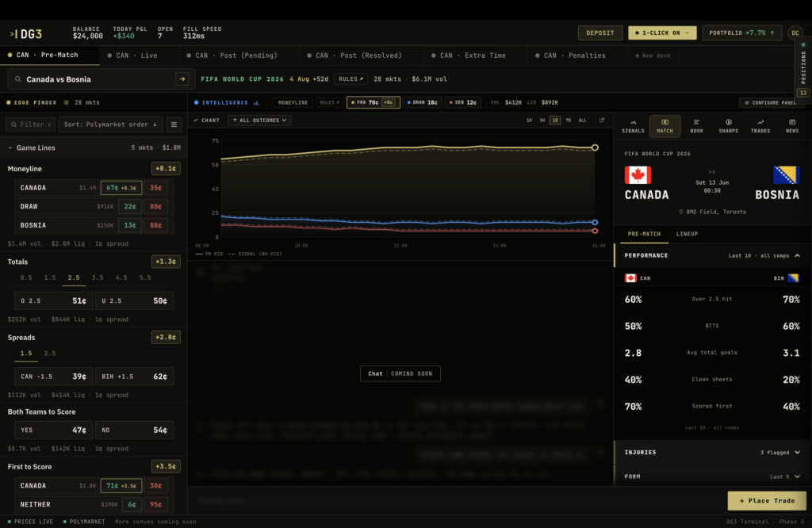Open the Signals panel icon
This screenshot has height=528, width=812.
tap(633, 126)
